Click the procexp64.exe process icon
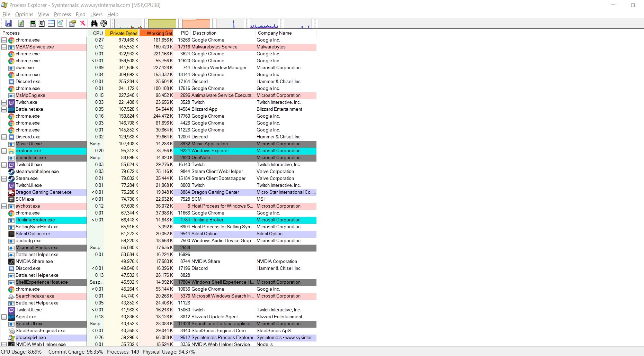 point(11,338)
